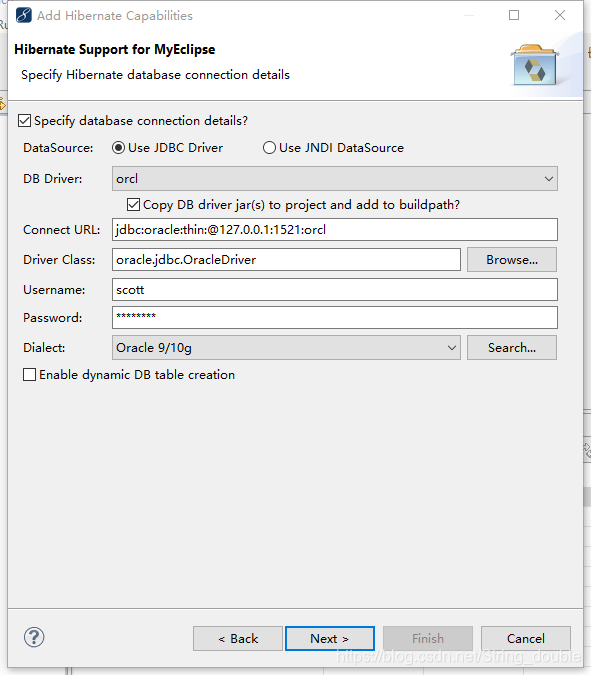
Task: Click 'Specify Hibernate database connection details' subtitle
Action: pos(155,75)
